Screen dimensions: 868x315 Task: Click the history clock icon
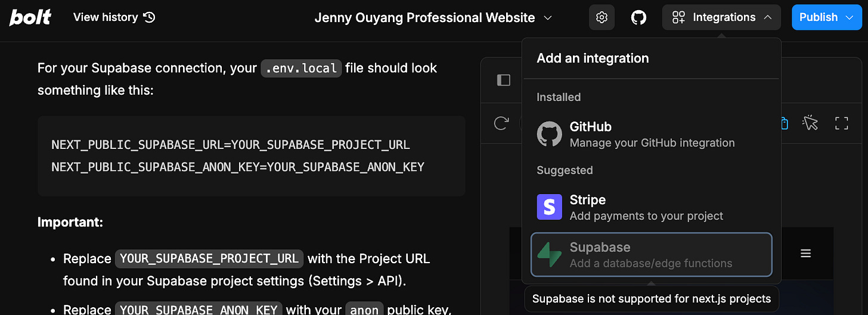pyautogui.click(x=150, y=18)
